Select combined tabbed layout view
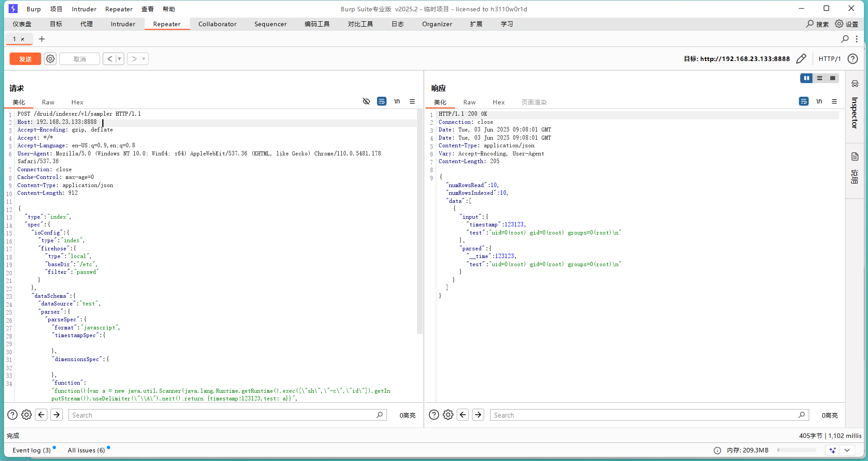The image size is (868, 461). click(x=833, y=78)
